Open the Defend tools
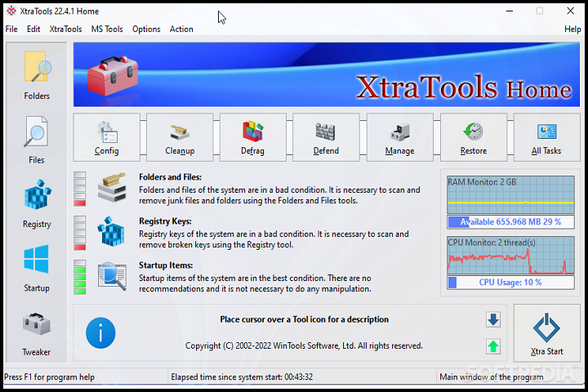588x392 pixels. tap(326, 137)
